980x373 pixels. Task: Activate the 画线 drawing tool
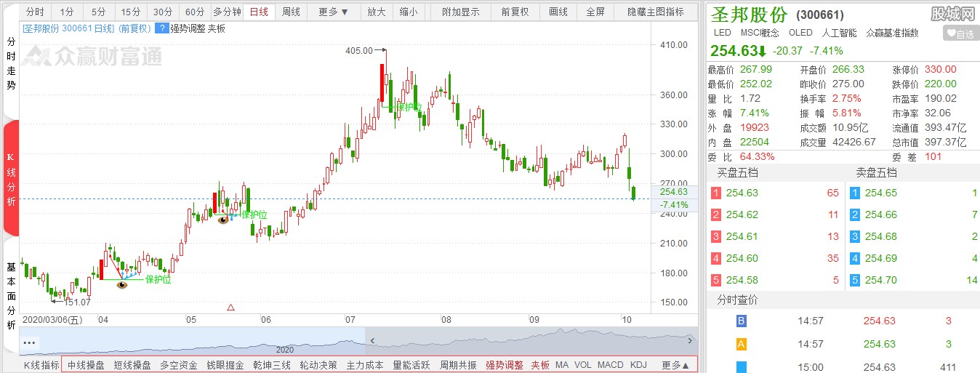(x=558, y=12)
